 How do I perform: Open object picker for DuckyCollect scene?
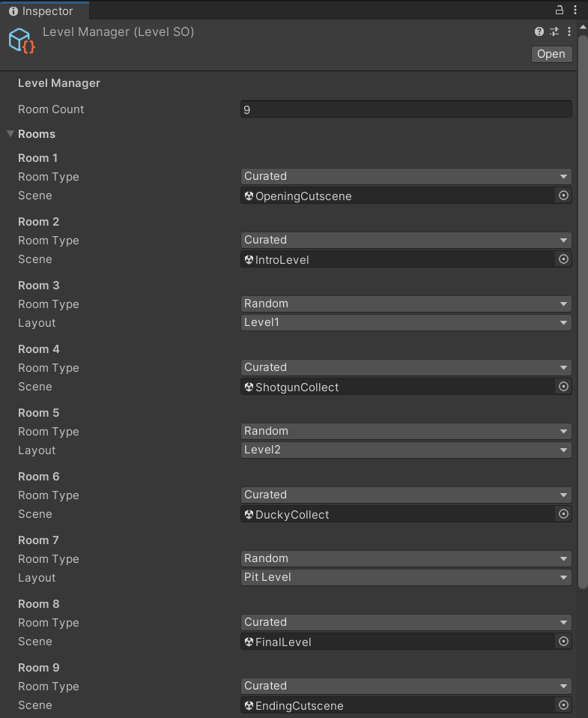click(564, 514)
